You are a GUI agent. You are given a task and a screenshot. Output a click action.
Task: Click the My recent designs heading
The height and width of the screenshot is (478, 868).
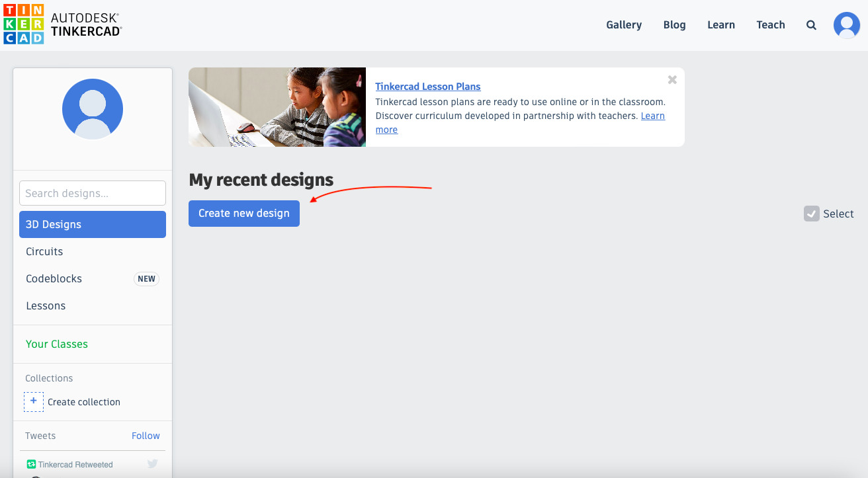pyautogui.click(x=261, y=180)
